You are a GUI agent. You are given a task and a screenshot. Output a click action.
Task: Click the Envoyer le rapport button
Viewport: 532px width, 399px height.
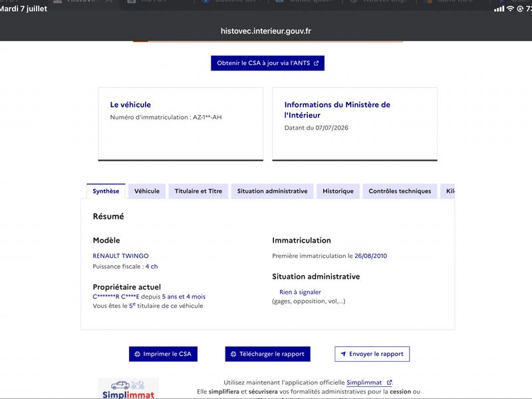click(x=372, y=354)
